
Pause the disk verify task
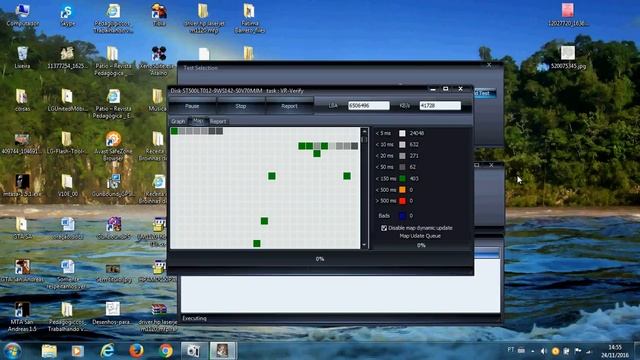[192, 106]
